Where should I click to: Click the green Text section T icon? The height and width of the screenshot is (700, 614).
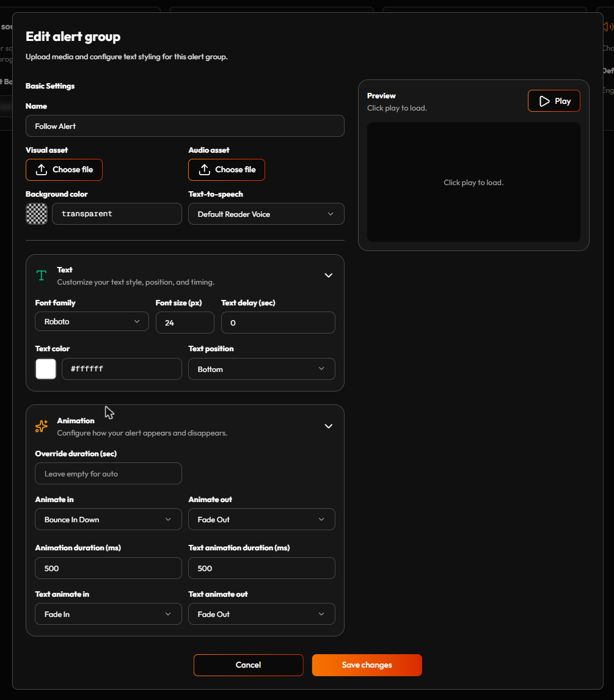[x=42, y=275]
